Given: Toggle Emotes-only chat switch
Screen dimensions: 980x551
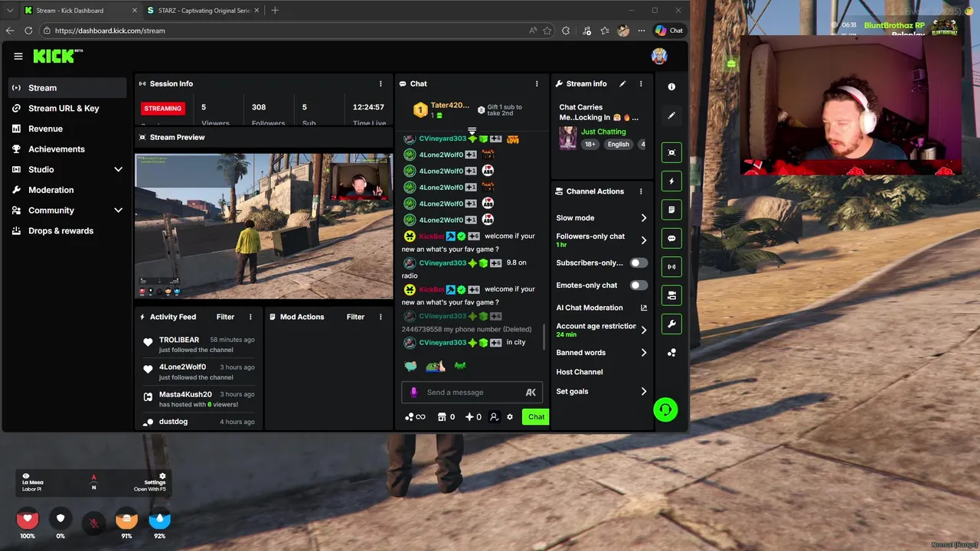Looking at the screenshot, I should click(x=639, y=285).
